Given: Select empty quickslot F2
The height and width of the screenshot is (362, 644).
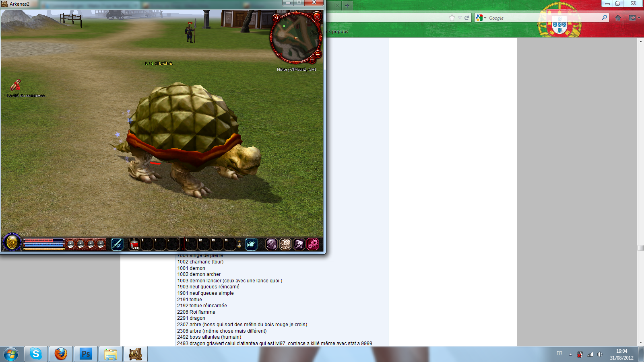Looking at the screenshot, I should click(204, 244).
